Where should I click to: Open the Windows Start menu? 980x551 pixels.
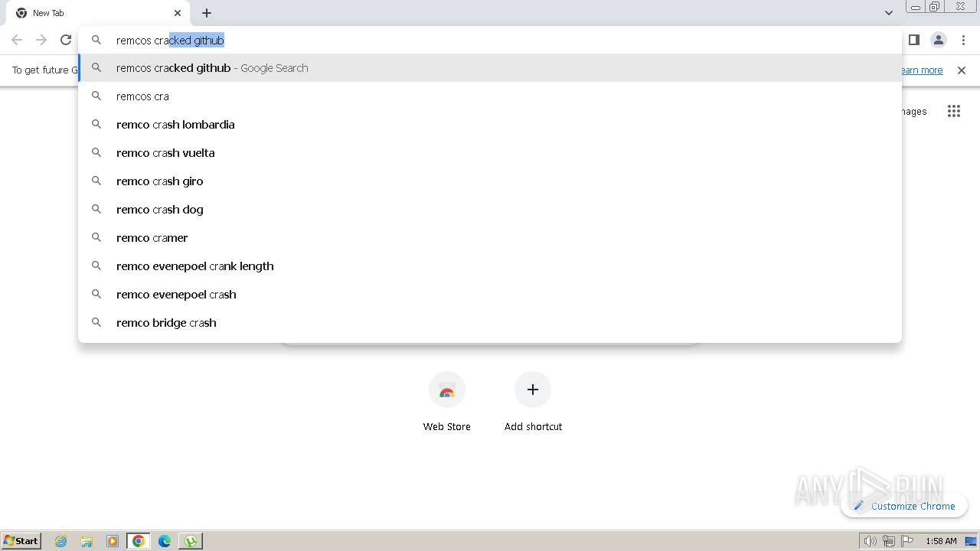click(21, 540)
